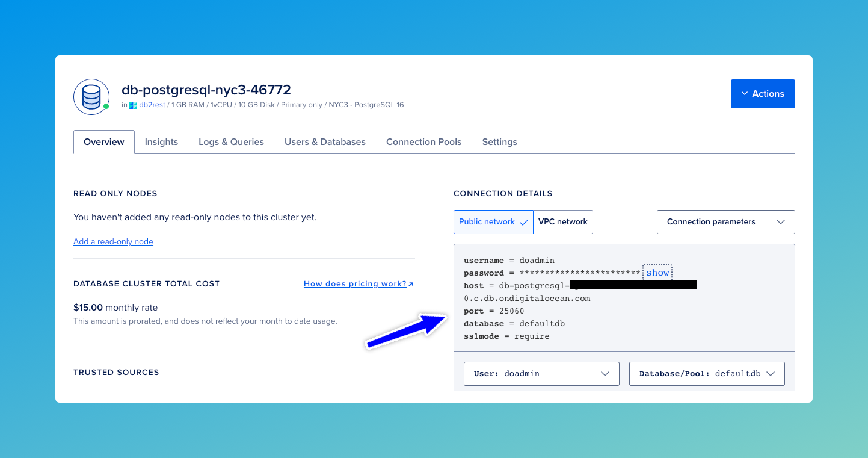Select the Logs & Queries tab
Screen dimensions: 868x458
tap(231, 141)
